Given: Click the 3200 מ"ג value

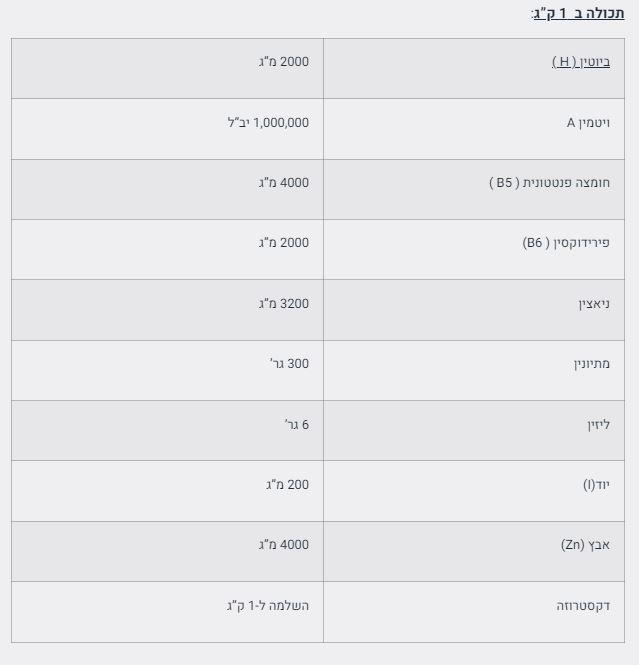Looking at the screenshot, I should 283,304.
